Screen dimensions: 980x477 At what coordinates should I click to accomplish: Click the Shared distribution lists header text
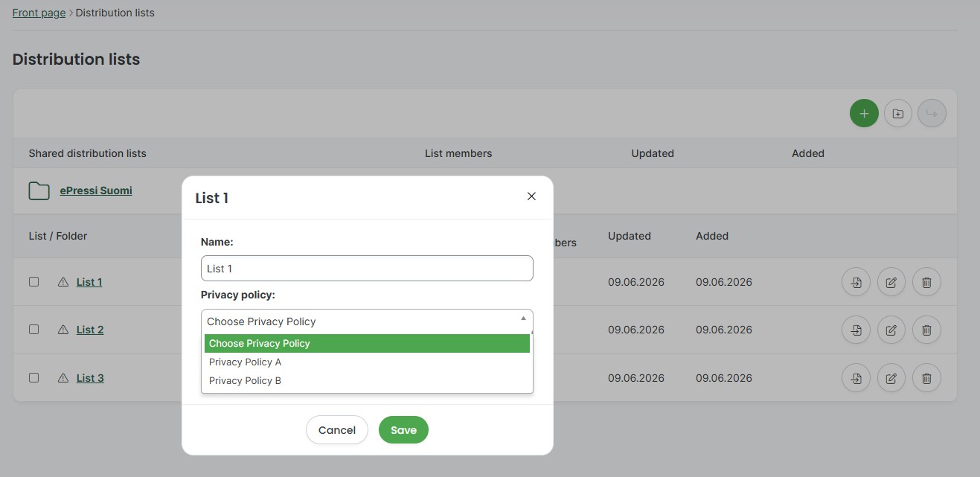(x=87, y=153)
